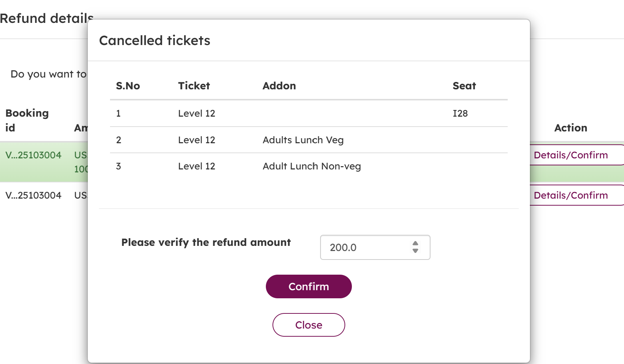Select the Adults Lunch Veg addon row
Image resolution: width=624 pixels, height=364 pixels.
tap(303, 140)
